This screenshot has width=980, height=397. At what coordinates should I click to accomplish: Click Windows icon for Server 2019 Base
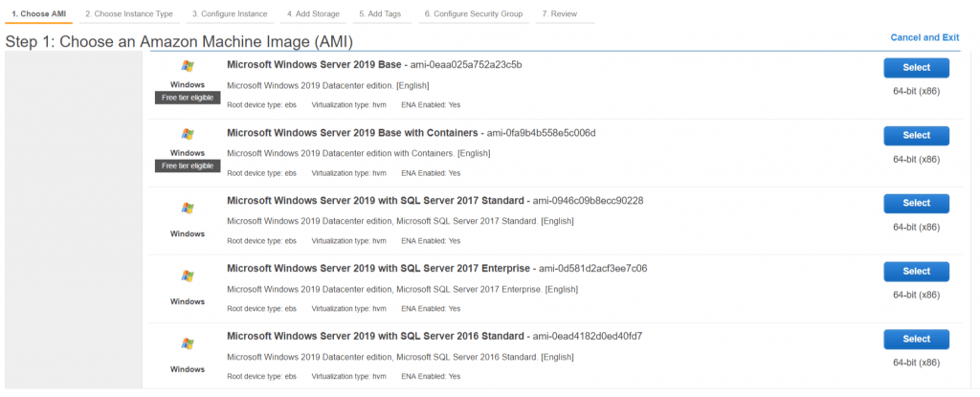click(x=188, y=66)
